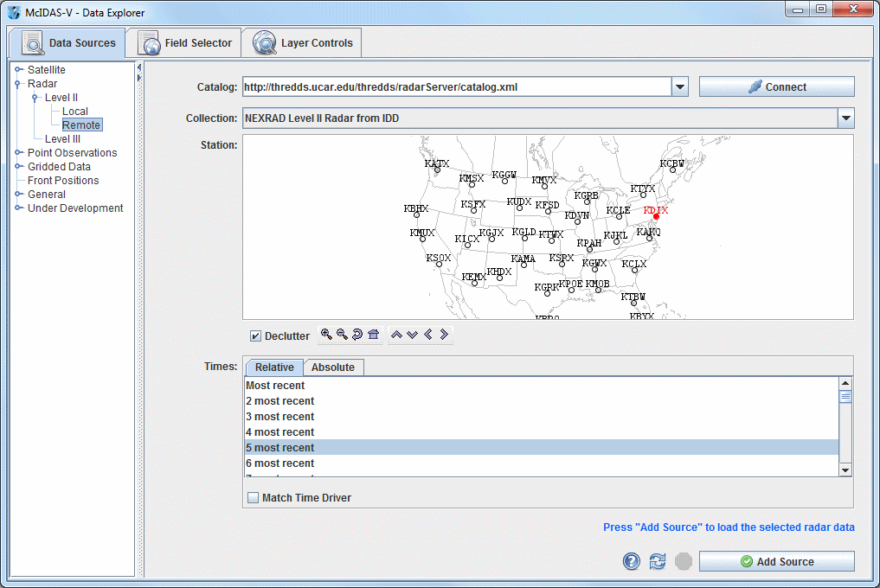The width and height of the screenshot is (880, 588).
Task: Reset station map to home view
Action: tap(373, 335)
